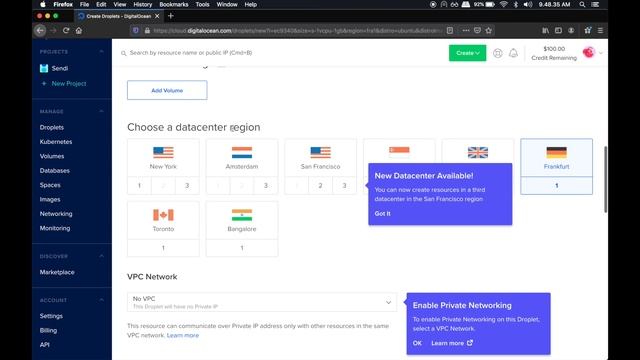Click the Pocket save icon in URL bar
The height and width of the screenshot is (360, 640).
point(477,31)
